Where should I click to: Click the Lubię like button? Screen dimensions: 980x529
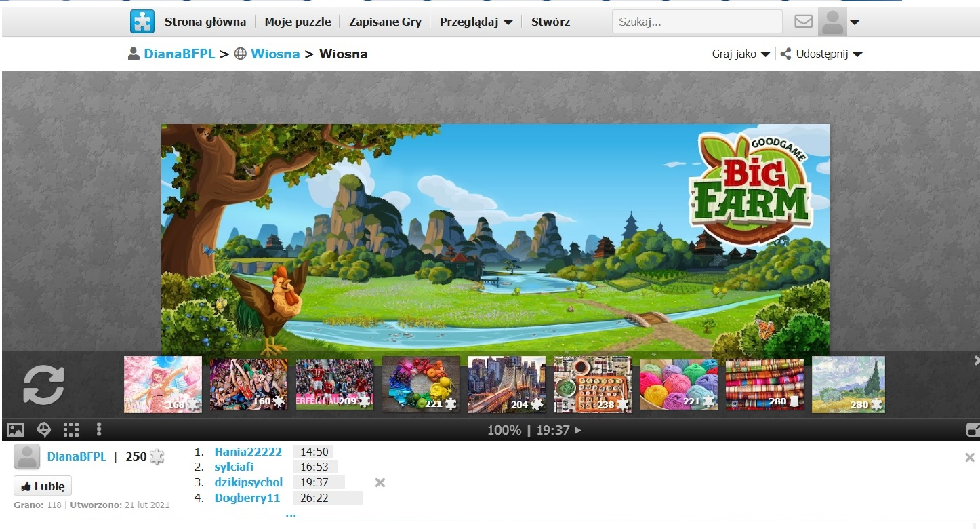point(43,486)
